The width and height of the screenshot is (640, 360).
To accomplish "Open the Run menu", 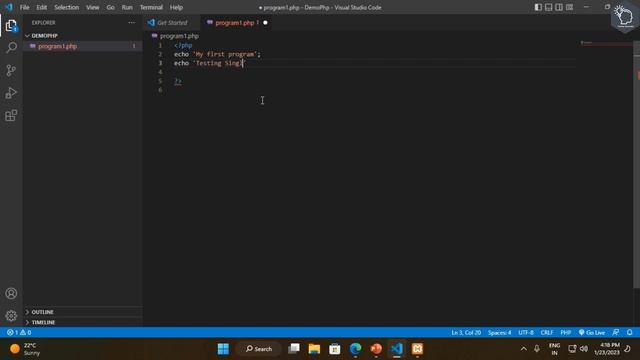I will pos(127,7).
